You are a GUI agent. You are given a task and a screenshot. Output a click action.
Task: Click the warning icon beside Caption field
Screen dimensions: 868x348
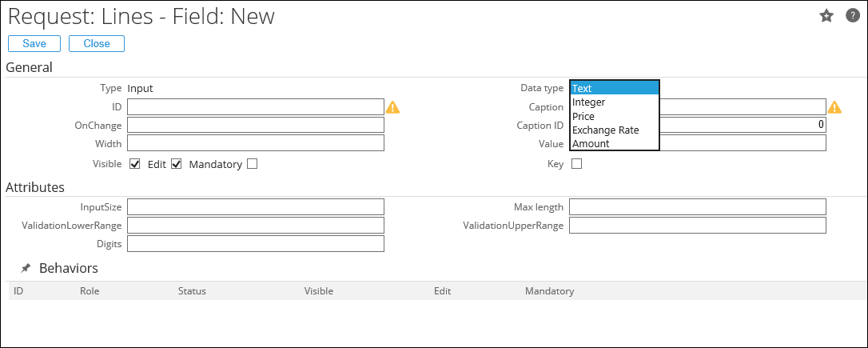tap(834, 107)
